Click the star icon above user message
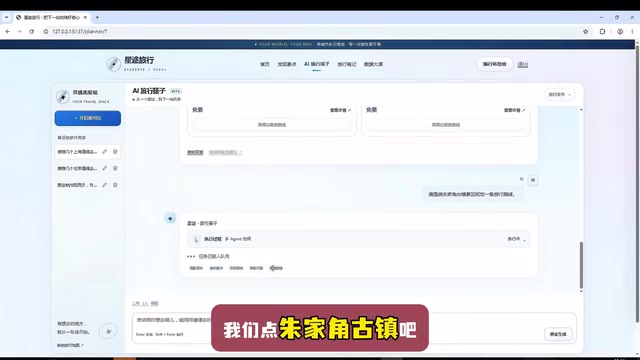Image resolution: width=640 pixels, height=360 pixels. point(521,179)
